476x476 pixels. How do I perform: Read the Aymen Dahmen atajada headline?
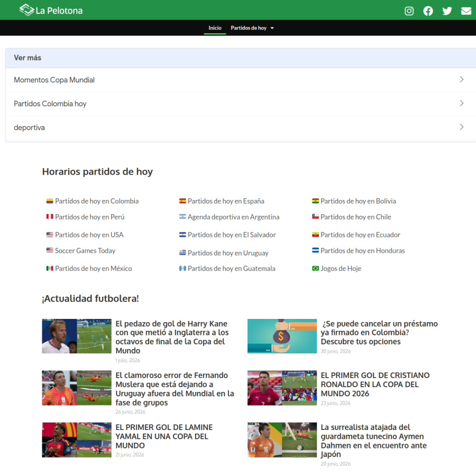(x=374, y=441)
